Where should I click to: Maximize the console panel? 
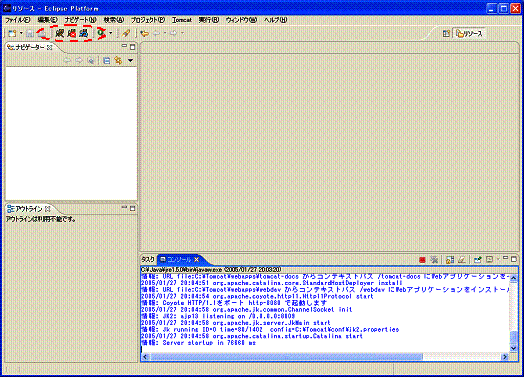(x=514, y=259)
